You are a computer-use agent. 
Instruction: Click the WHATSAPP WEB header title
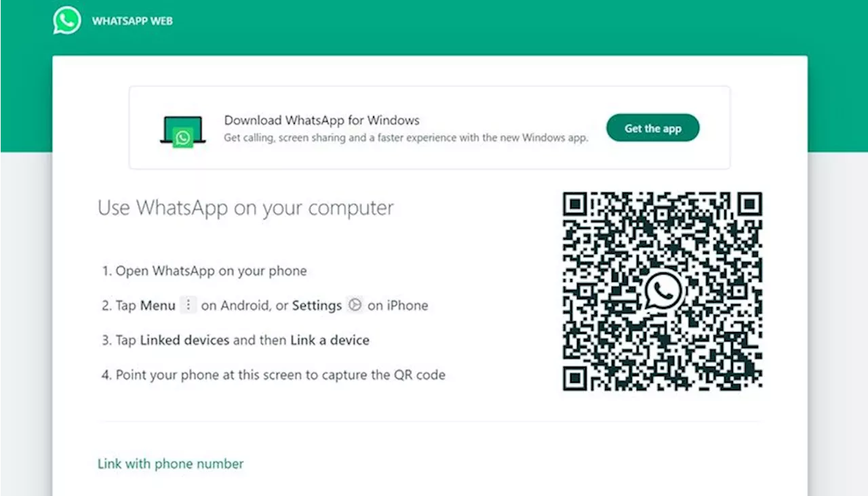pos(132,21)
